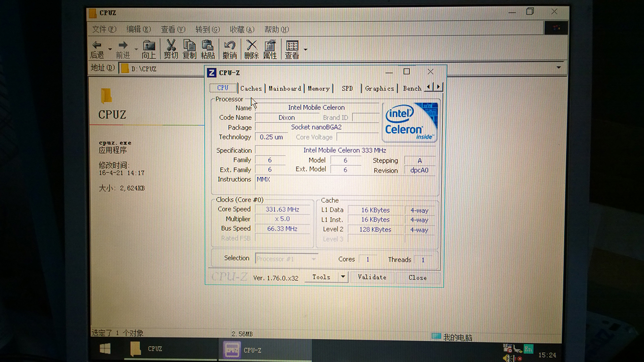Screen dimensions: 644x362
Task: Switch to the SPD tab
Action: pyautogui.click(x=347, y=88)
